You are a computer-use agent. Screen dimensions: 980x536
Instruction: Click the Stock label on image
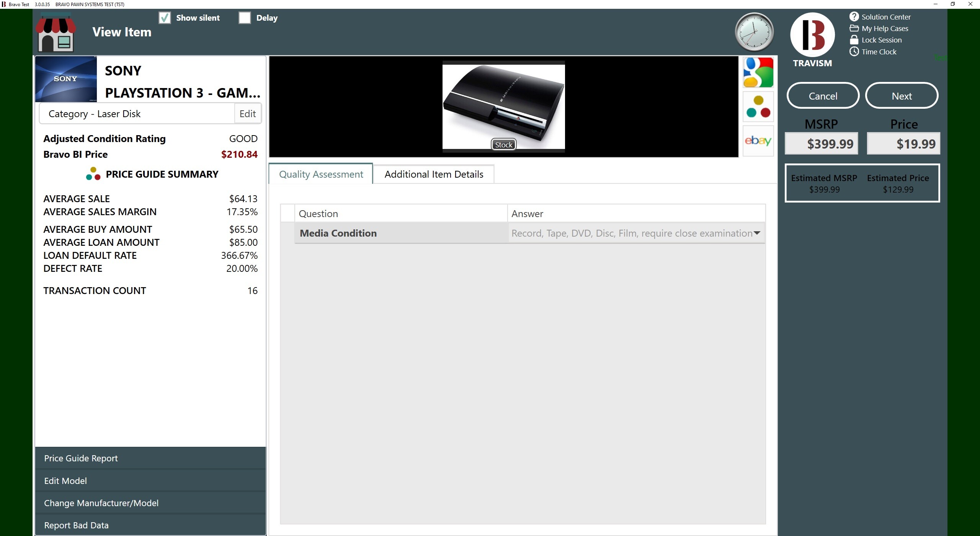click(x=504, y=145)
